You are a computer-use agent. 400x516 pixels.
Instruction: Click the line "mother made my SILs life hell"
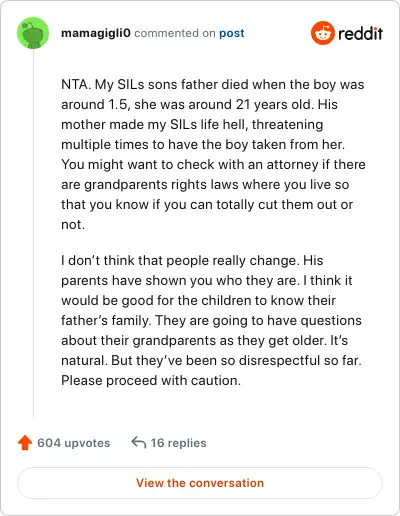(192, 125)
